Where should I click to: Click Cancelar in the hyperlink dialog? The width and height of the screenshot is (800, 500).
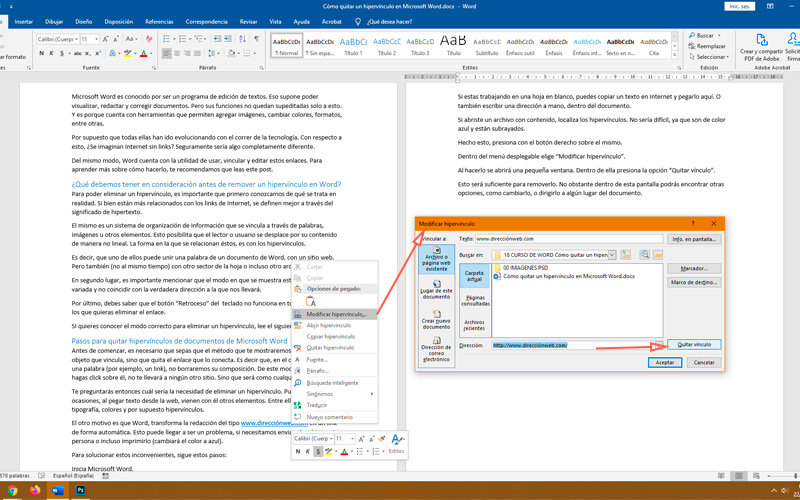pos(704,362)
